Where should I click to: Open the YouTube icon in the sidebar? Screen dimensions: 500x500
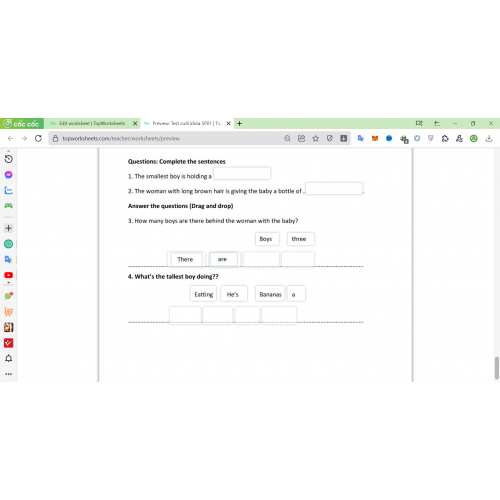pyautogui.click(x=9, y=275)
